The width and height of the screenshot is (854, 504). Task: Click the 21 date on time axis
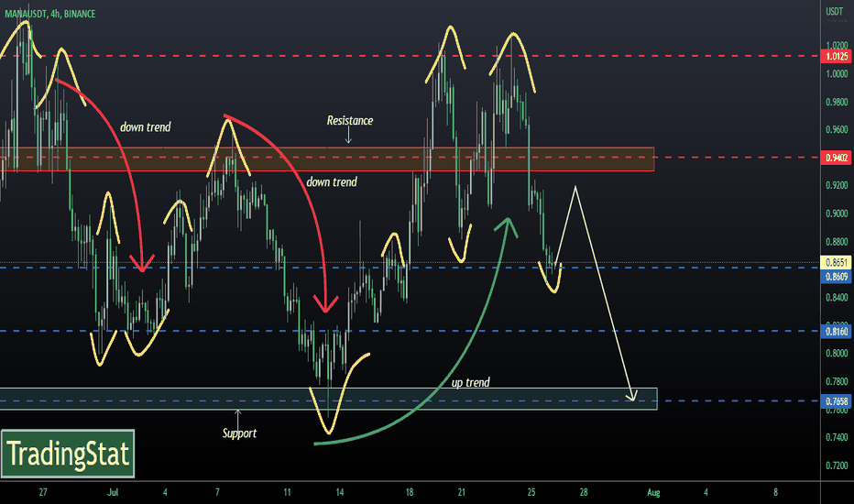(x=461, y=492)
